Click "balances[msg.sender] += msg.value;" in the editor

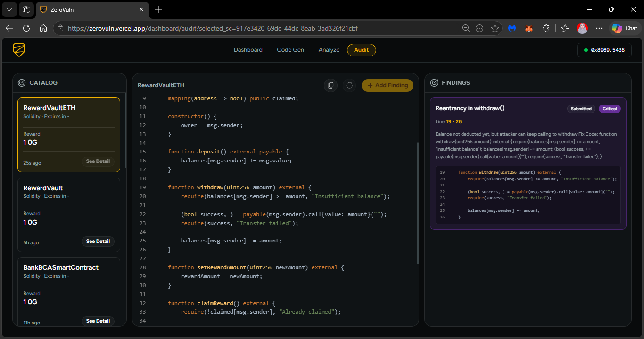237,161
